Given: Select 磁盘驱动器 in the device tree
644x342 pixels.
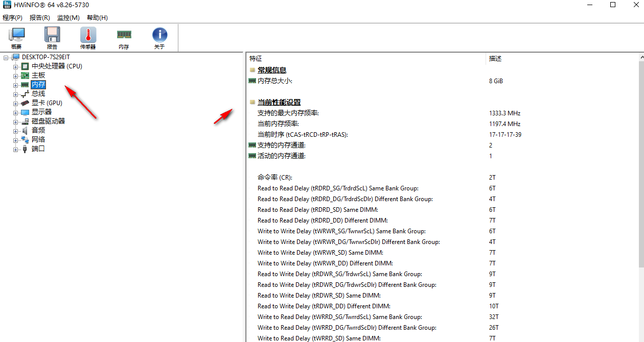Looking at the screenshot, I should pos(48,121).
